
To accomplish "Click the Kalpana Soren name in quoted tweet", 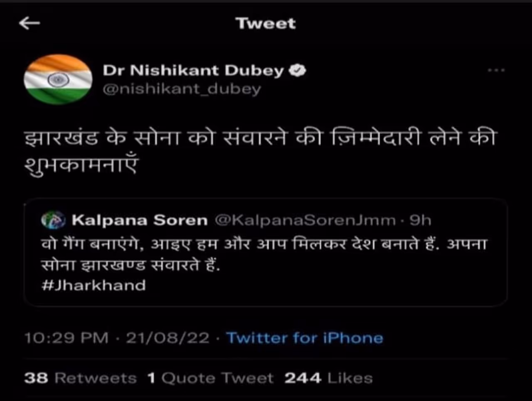I will 139,220.
